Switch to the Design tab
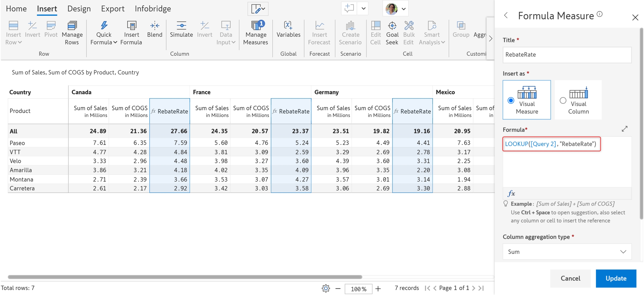644x296 pixels. [79, 9]
